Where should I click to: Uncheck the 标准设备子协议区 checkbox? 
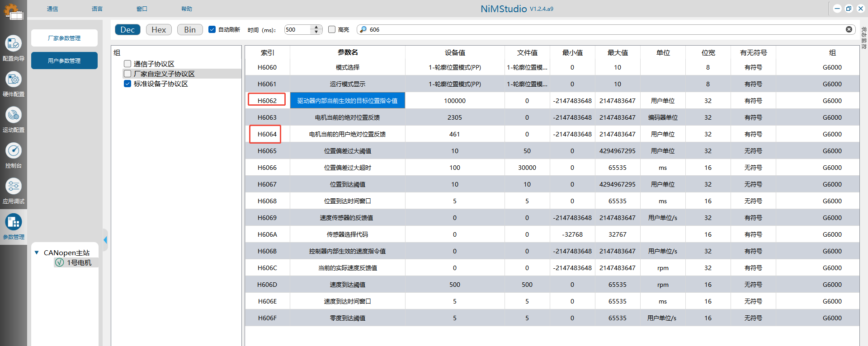[x=127, y=84]
